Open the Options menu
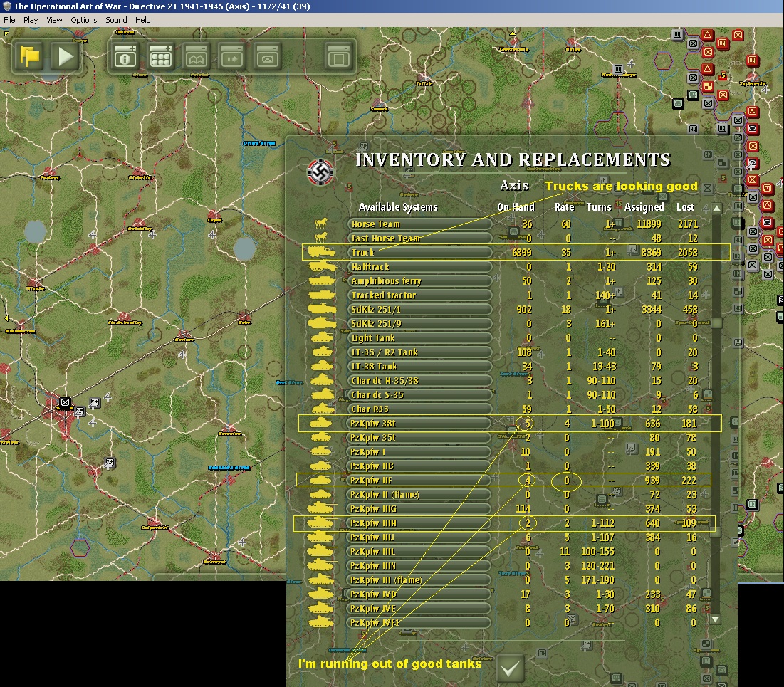This screenshot has width=784, height=687. 83,20
